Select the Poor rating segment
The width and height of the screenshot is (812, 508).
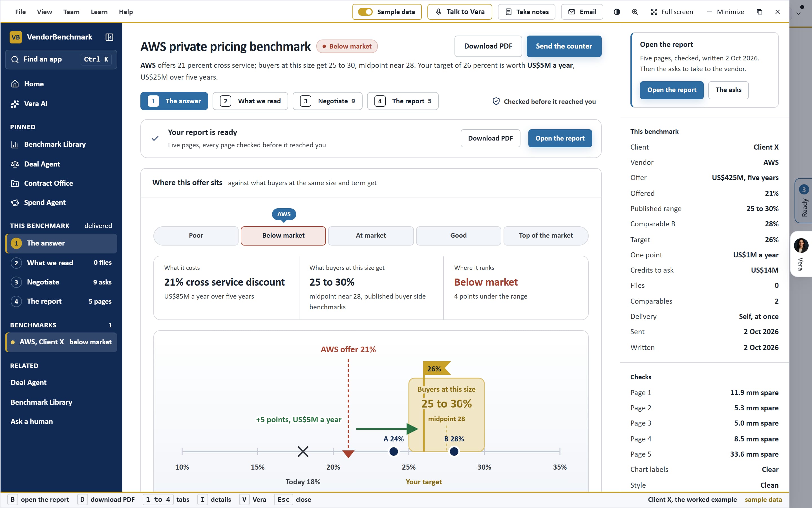[196, 236]
